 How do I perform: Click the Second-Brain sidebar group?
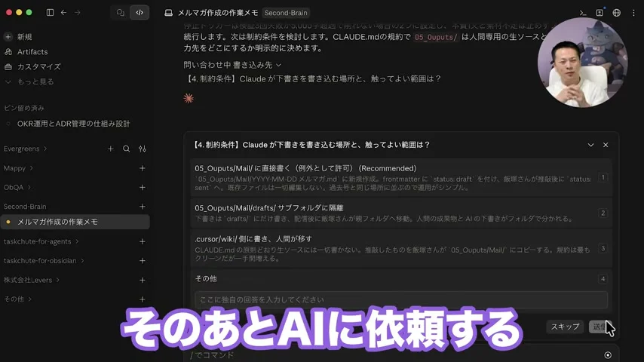[x=25, y=207]
